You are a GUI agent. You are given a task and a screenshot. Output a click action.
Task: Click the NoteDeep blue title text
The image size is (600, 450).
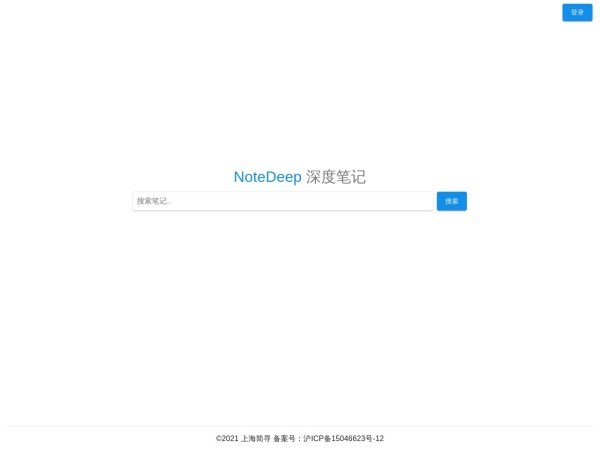(x=267, y=177)
